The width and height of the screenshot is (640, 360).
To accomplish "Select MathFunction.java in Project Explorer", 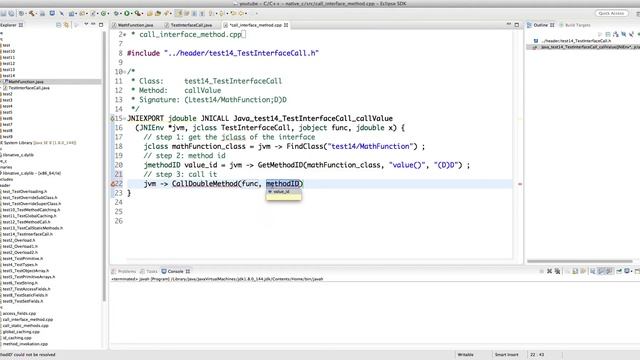I will [x=26, y=82].
